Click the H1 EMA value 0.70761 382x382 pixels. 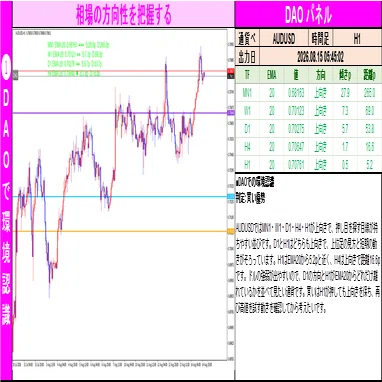296,164
